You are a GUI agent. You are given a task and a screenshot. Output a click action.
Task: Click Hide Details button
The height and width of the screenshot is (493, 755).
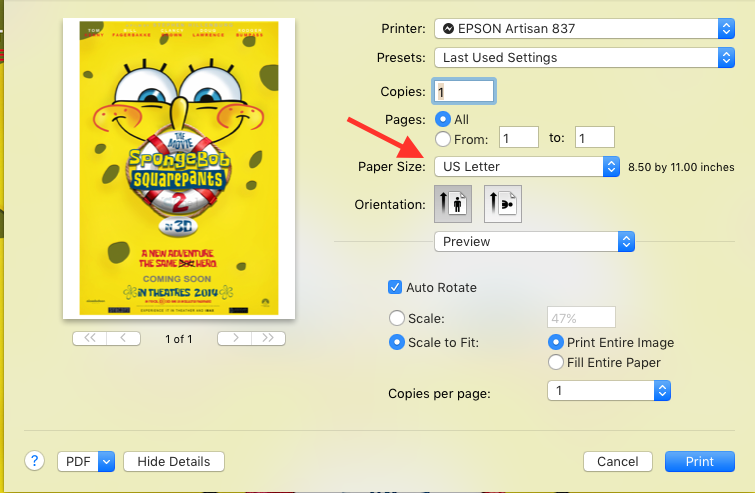(x=174, y=462)
